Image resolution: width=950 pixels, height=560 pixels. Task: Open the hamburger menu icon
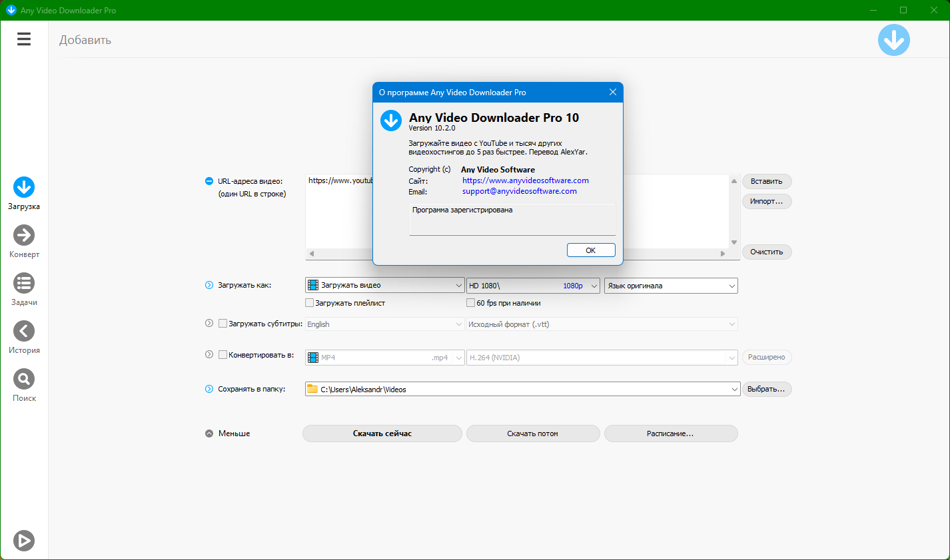click(24, 39)
